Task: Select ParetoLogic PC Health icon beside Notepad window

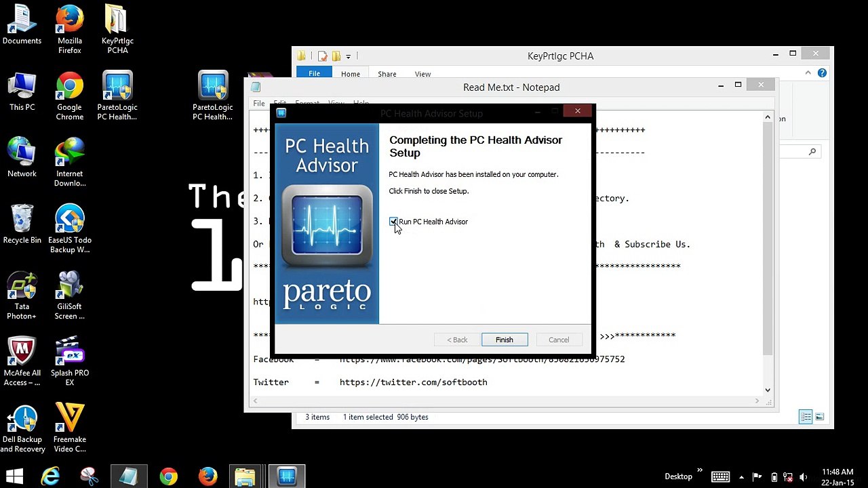Action: click(x=213, y=96)
